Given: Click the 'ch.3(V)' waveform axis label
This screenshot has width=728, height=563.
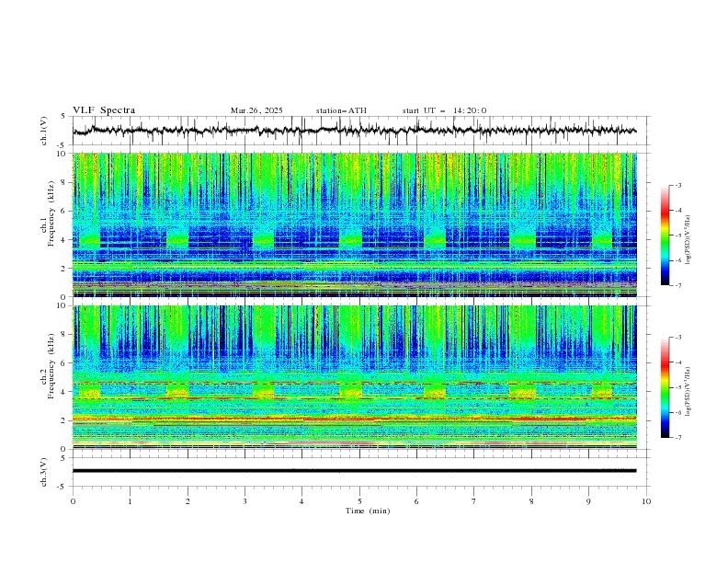Looking at the screenshot, I should (x=44, y=472).
